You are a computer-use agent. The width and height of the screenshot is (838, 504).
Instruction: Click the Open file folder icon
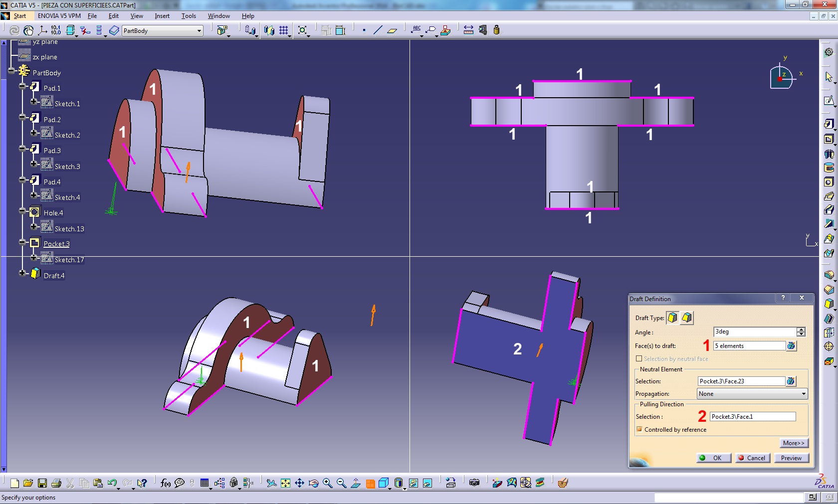[28, 483]
